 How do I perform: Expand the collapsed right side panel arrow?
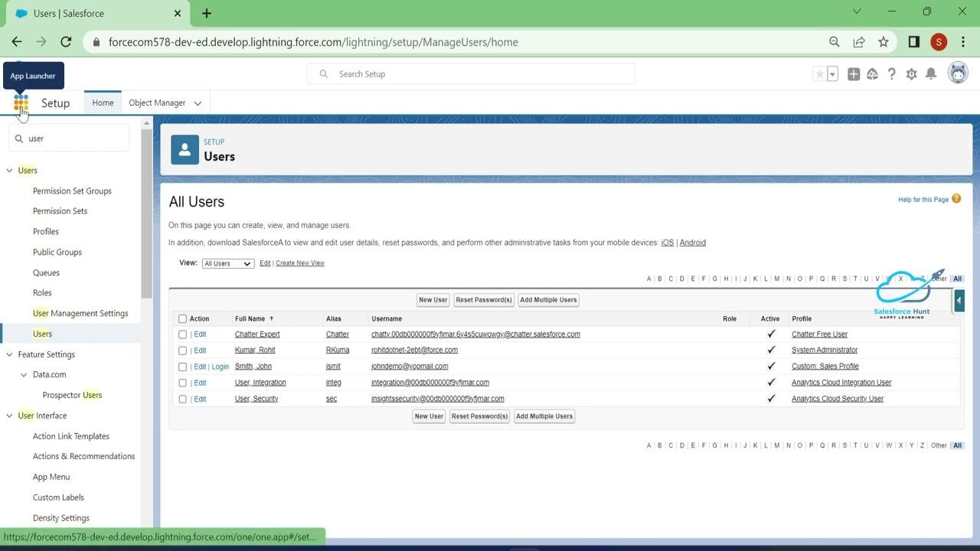point(959,301)
